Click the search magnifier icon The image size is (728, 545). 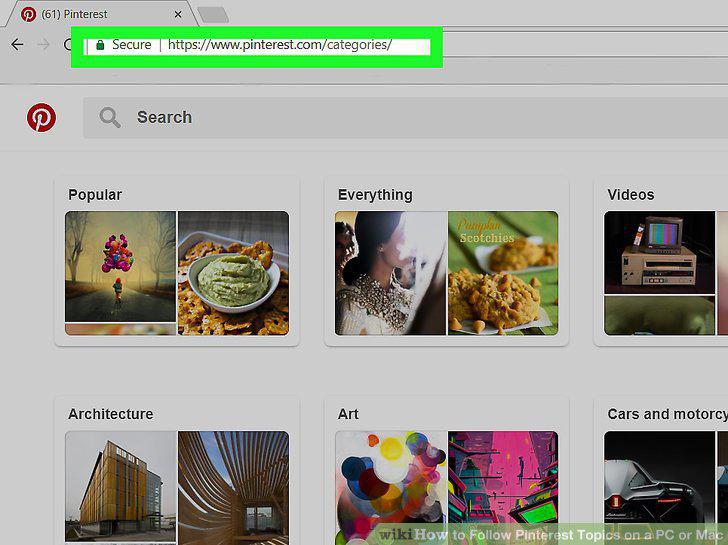point(110,117)
